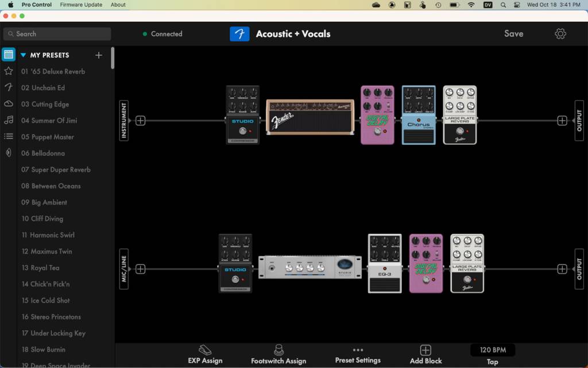Open the settings gear icon
The image size is (588, 368).
click(560, 34)
